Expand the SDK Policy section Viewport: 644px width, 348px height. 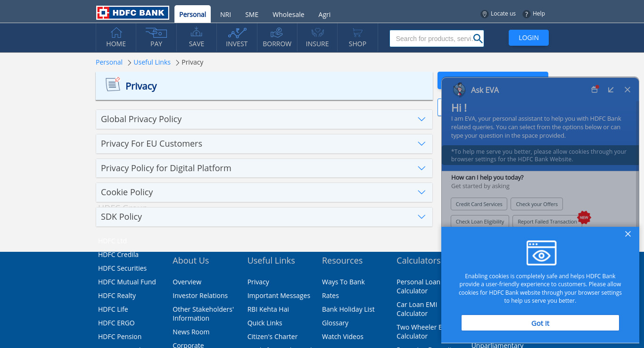tap(264, 217)
